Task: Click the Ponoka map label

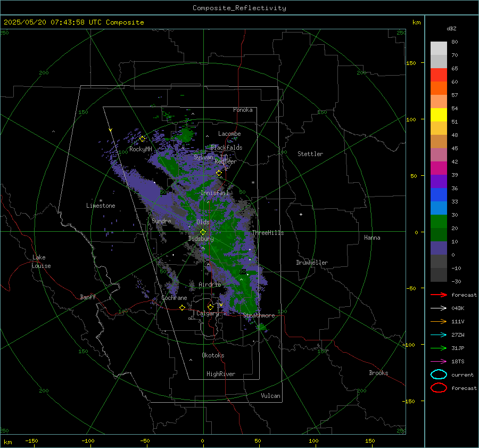Action: point(243,110)
